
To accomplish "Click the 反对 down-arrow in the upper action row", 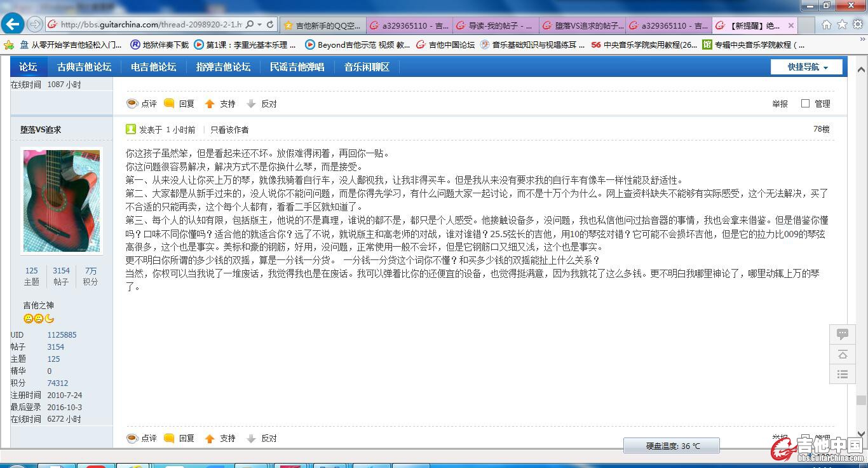I will pos(251,104).
